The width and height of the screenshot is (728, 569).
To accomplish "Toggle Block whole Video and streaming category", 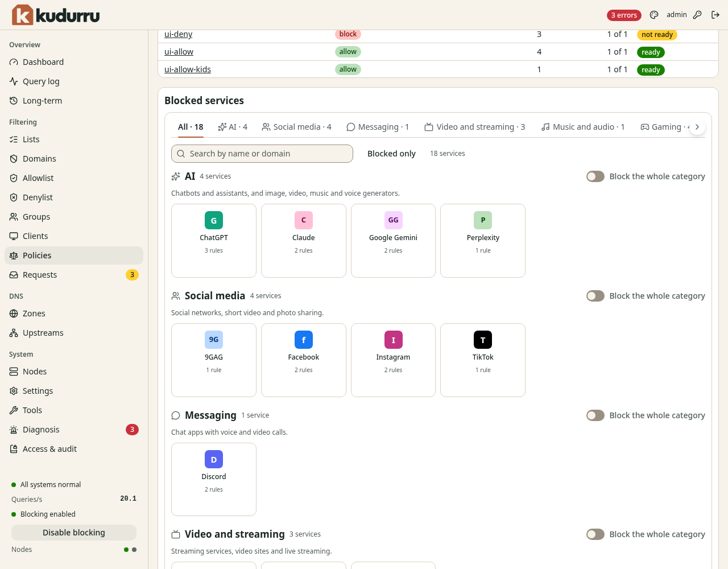I will pyautogui.click(x=595, y=534).
